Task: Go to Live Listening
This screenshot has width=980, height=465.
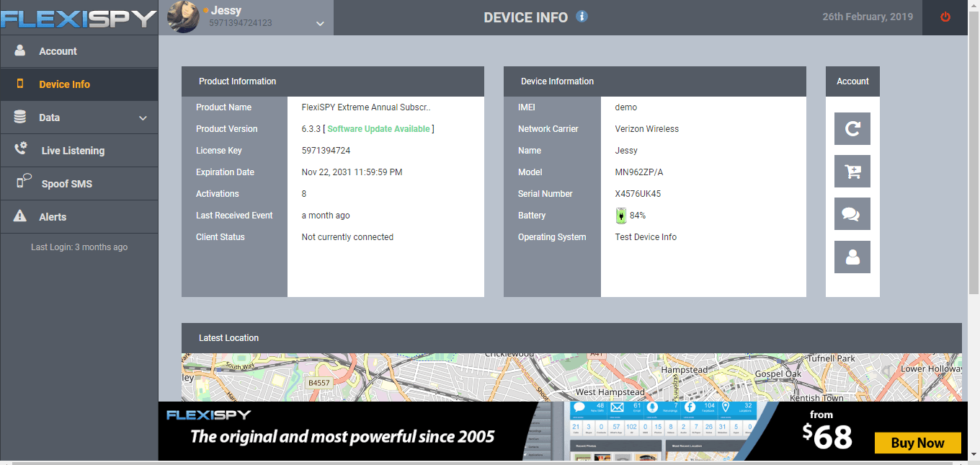Action: (79, 151)
